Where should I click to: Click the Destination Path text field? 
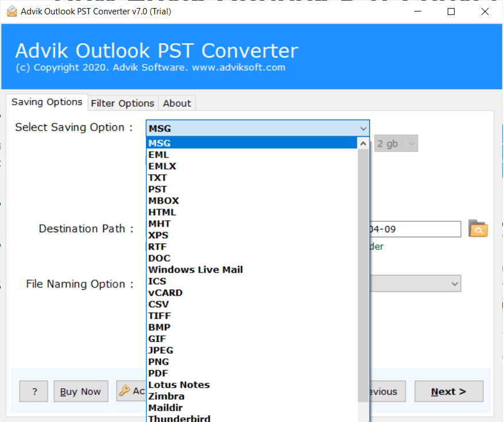[415, 229]
